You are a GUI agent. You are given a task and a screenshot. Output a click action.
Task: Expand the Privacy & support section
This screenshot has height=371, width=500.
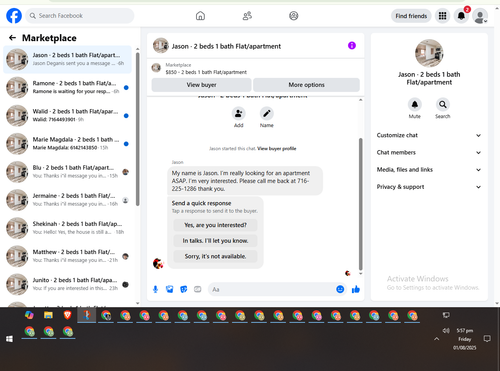429,187
